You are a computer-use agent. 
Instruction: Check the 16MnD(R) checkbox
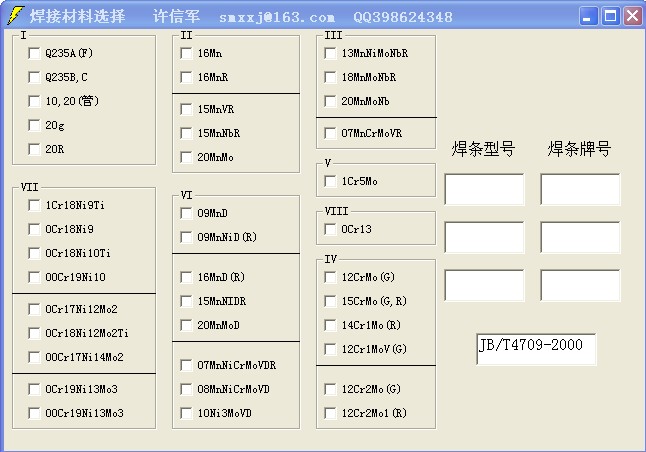coord(186,277)
